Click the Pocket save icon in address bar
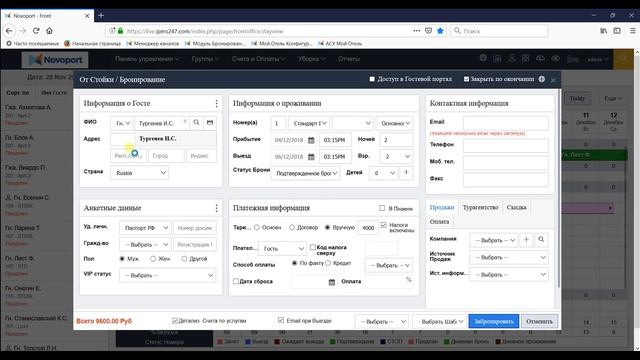This screenshot has height=360, width=640. [428, 31]
